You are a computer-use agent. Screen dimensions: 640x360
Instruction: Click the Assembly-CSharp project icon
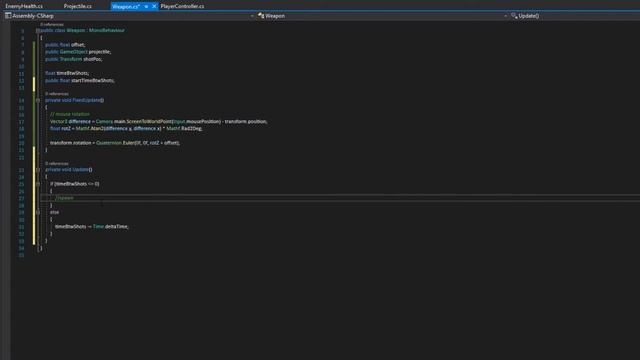point(8,16)
